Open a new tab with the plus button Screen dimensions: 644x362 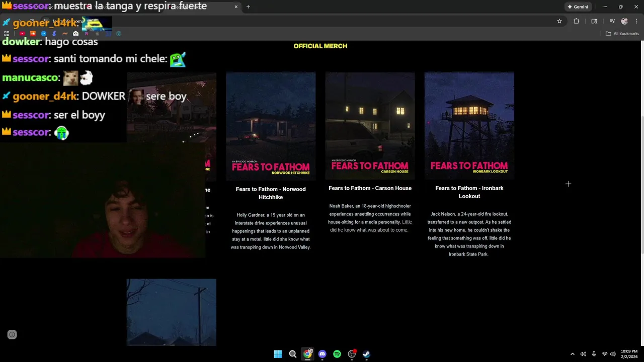pyautogui.click(x=248, y=7)
